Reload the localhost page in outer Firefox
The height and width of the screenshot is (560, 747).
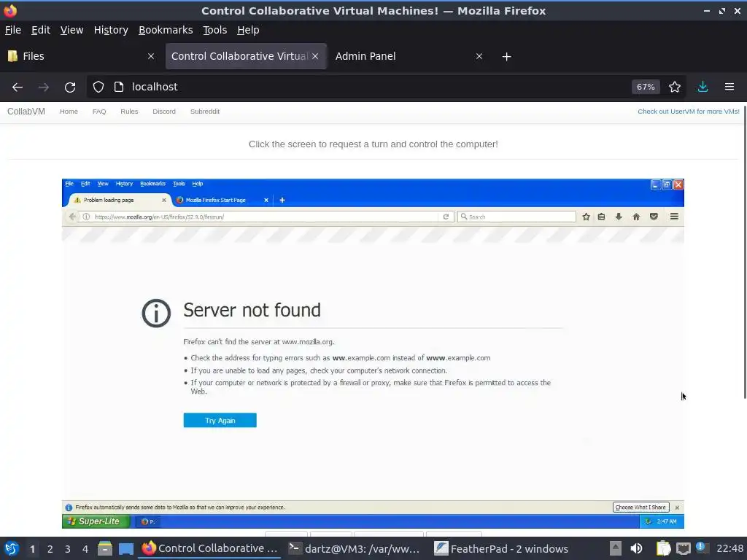[x=70, y=87]
